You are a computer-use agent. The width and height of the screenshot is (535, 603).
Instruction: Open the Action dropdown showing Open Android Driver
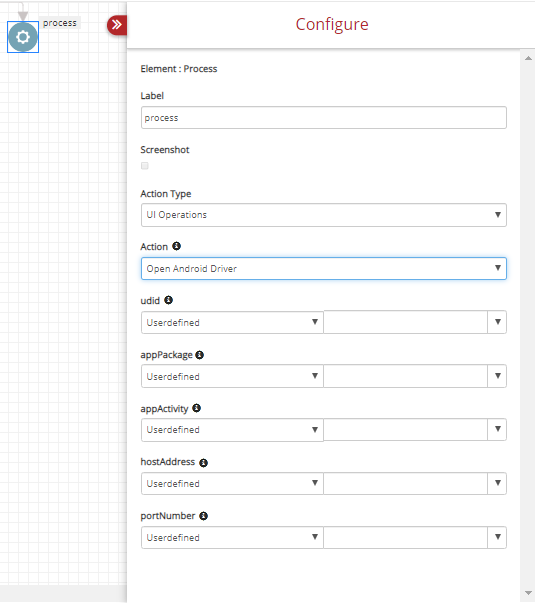(x=323, y=268)
